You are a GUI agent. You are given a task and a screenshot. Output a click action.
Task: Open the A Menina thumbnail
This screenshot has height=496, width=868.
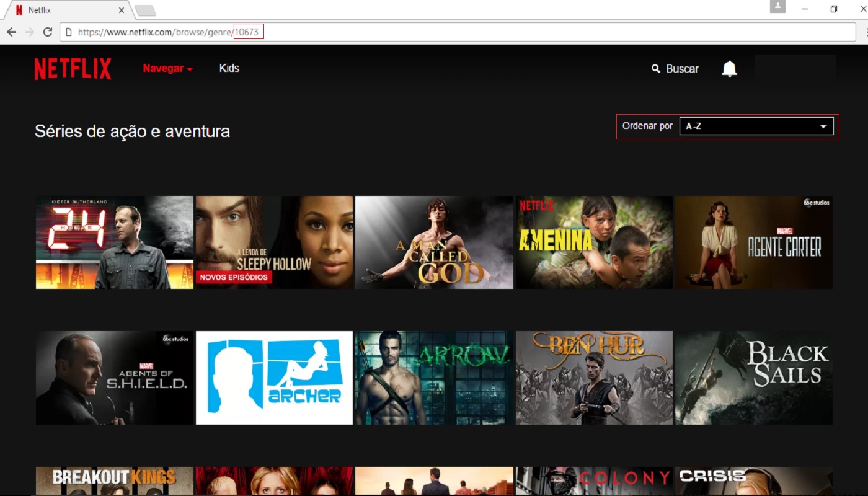coord(594,242)
